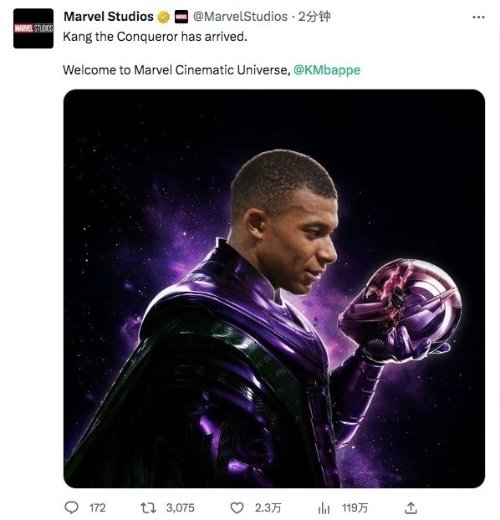
Task: Like the tweet with the heart icon
Action: 237,508
